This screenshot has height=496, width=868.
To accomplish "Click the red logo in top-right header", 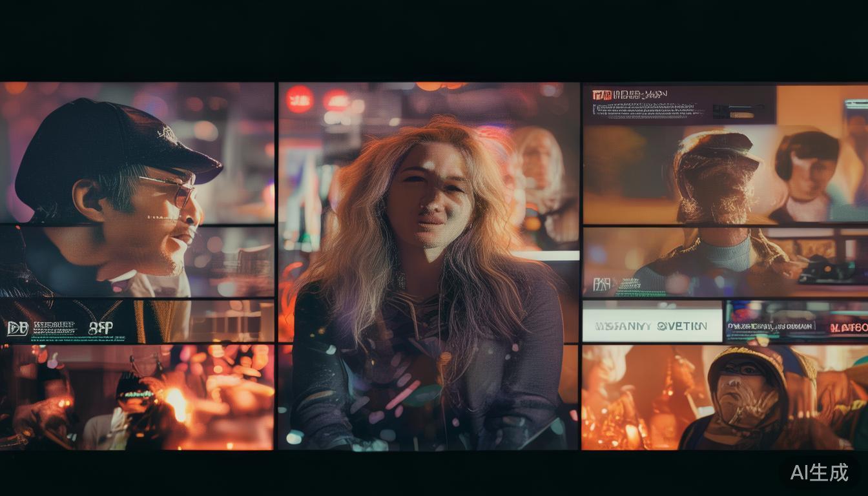I will point(601,95).
